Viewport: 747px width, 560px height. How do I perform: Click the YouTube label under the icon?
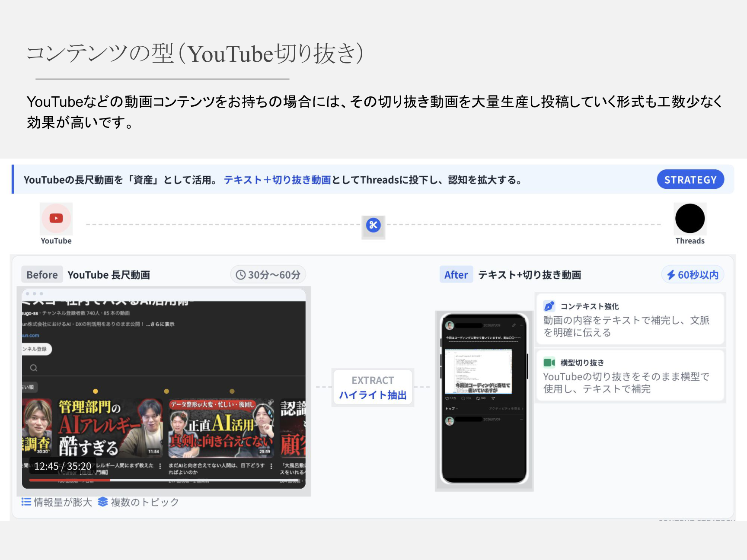point(56,241)
